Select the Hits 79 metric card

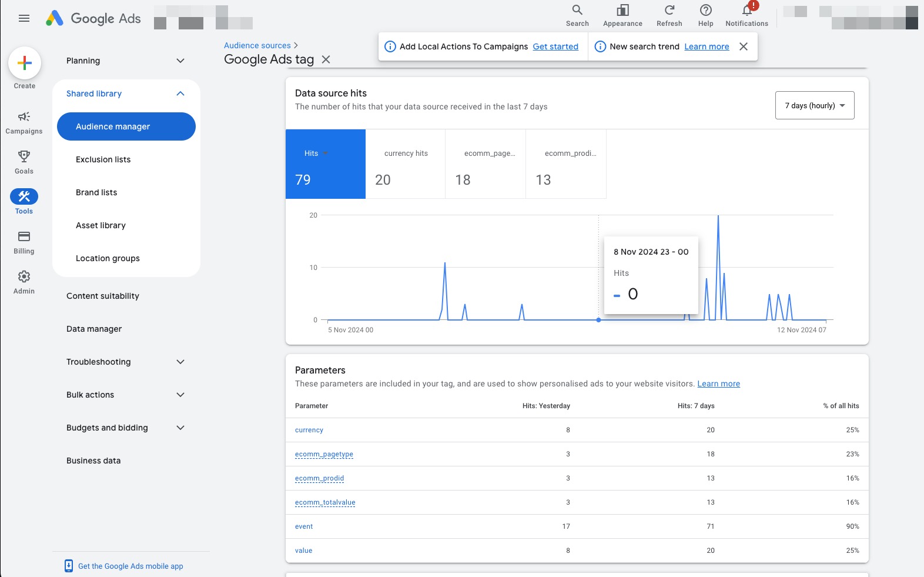[326, 164]
